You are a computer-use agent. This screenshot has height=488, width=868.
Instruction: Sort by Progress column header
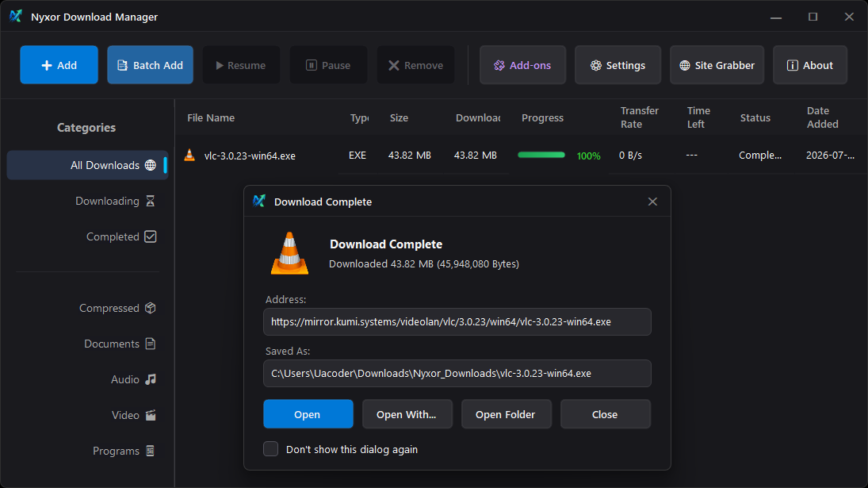(542, 118)
